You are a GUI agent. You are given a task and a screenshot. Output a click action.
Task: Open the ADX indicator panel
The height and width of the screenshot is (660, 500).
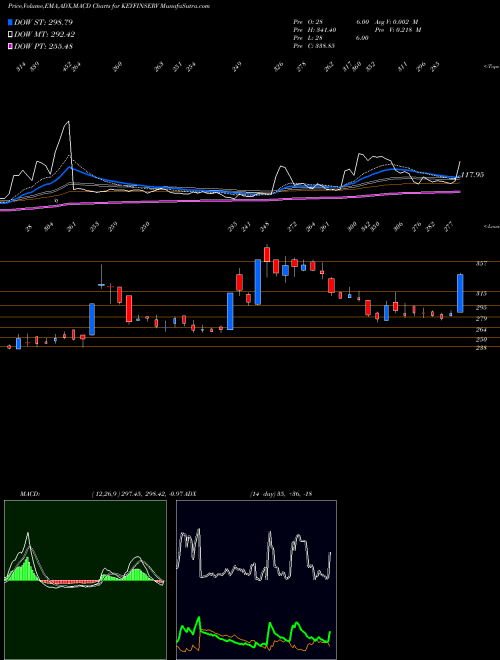coord(256,580)
